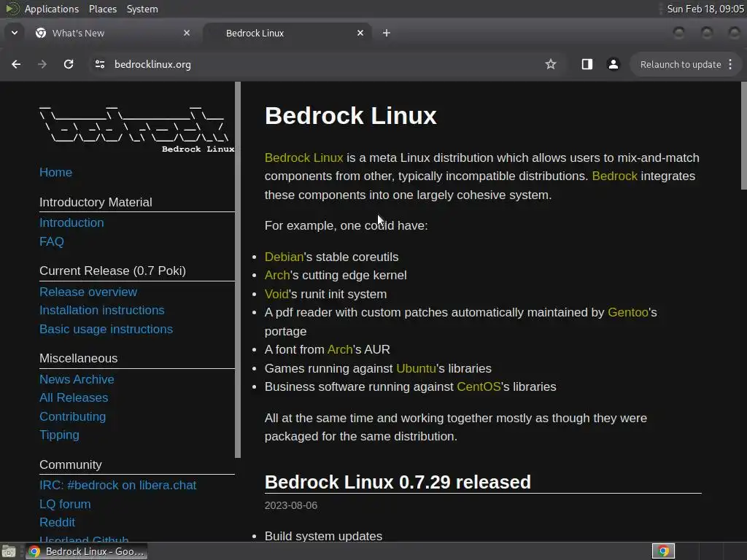Open the Reddit link
Viewport: 747px width, 560px height.
pyautogui.click(x=57, y=522)
